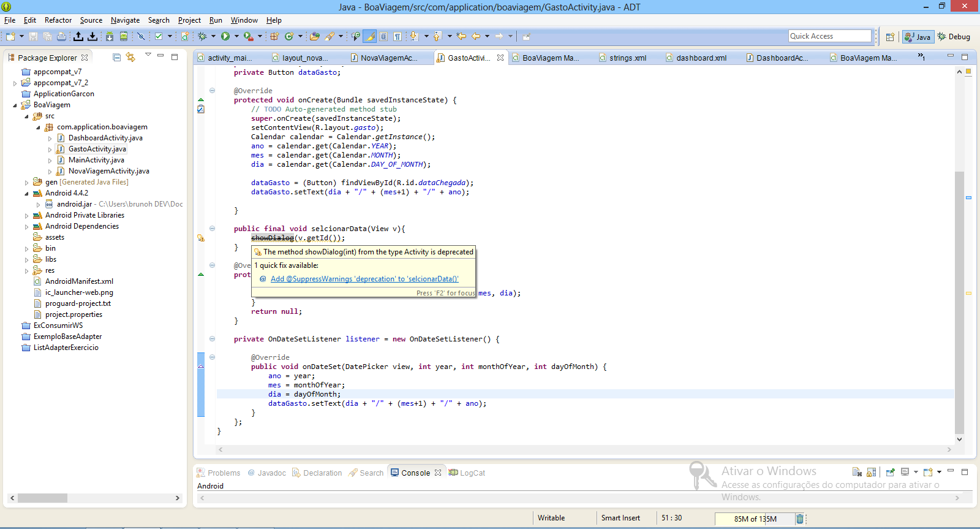The width and height of the screenshot is (980, 529).
Task: Click the Next Annotation icon
Action: 414,36
